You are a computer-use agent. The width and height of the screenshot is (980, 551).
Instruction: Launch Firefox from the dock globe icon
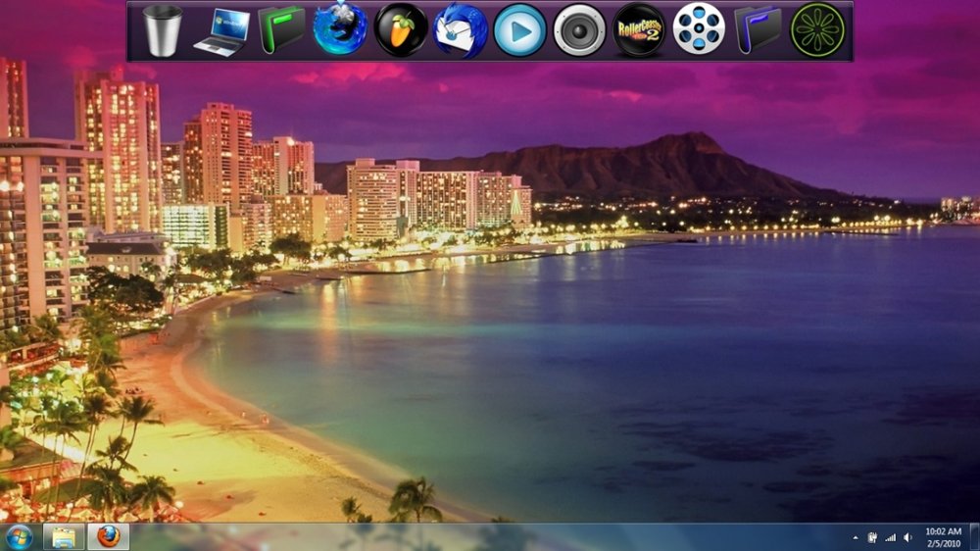[341, 28]
